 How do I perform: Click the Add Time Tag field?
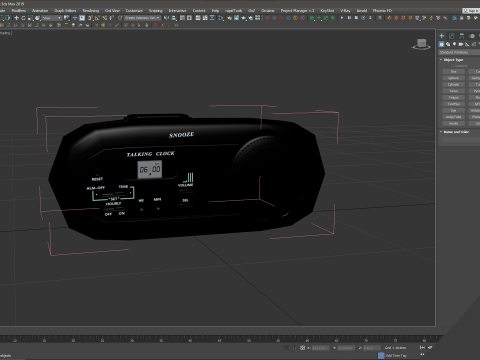point(396,356)
